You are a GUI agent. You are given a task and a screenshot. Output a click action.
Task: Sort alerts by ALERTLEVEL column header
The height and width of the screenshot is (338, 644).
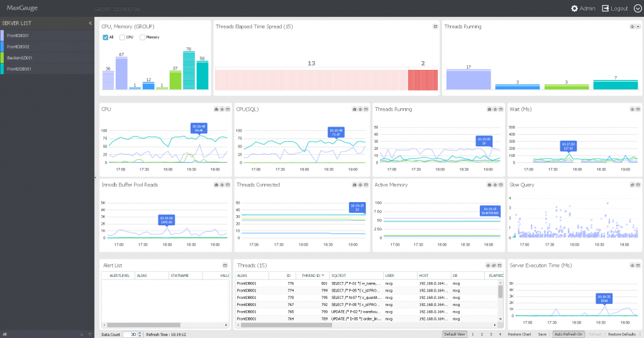click(119, 276)
